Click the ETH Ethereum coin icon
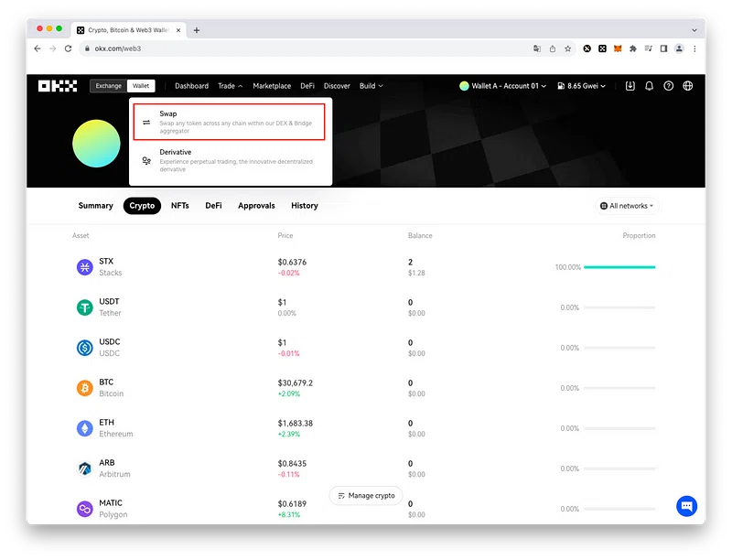Screen dimensions: 732x560 click(x=84, y=428)
